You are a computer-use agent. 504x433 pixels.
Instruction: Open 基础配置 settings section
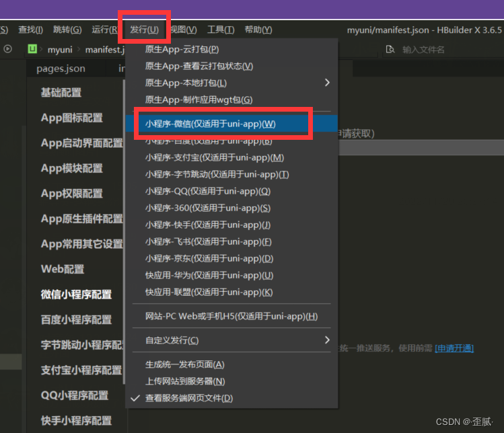[x=61, y=93]
